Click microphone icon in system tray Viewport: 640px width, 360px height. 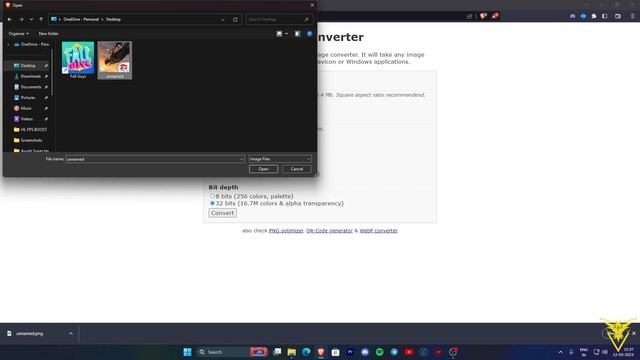571,352
